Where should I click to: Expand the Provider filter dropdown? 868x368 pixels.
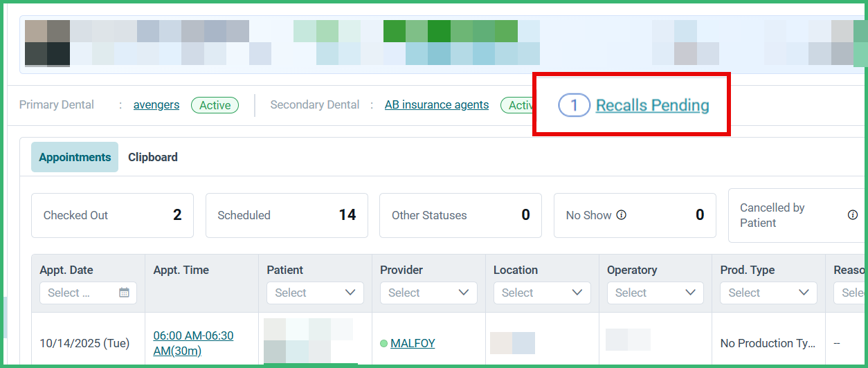[x=428, y=293]
